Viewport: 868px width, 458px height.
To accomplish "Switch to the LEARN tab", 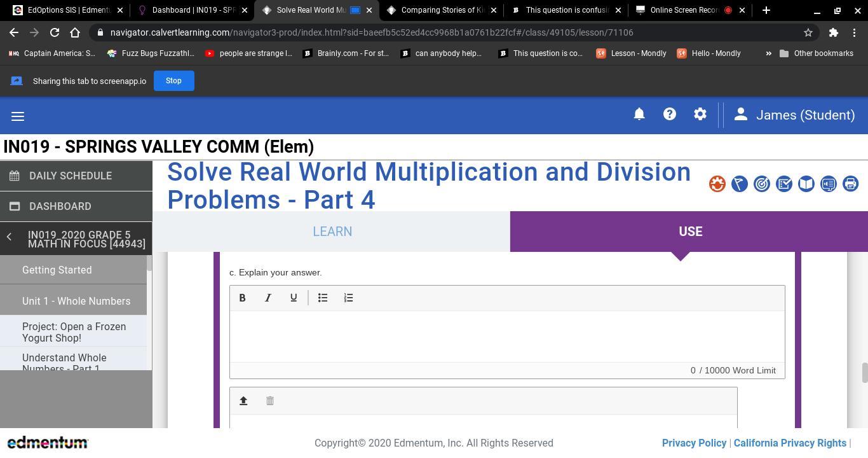I will point(332,232).
